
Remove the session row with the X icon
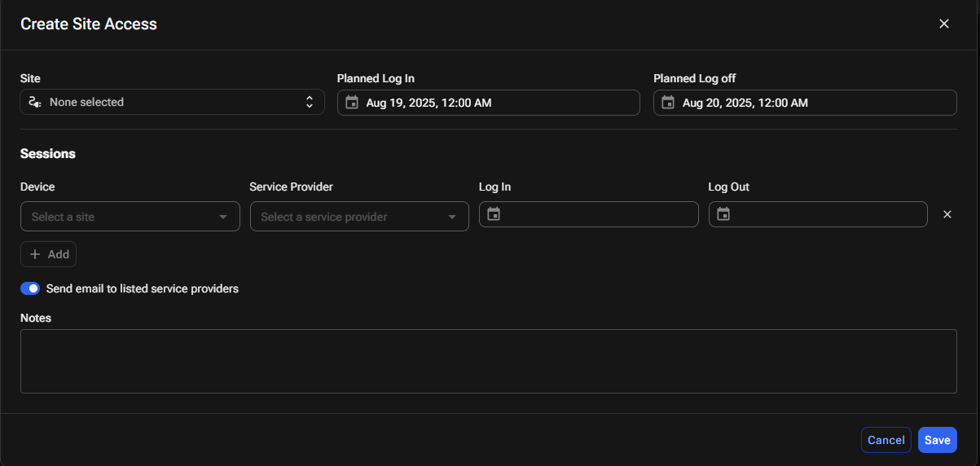point(947,214)
